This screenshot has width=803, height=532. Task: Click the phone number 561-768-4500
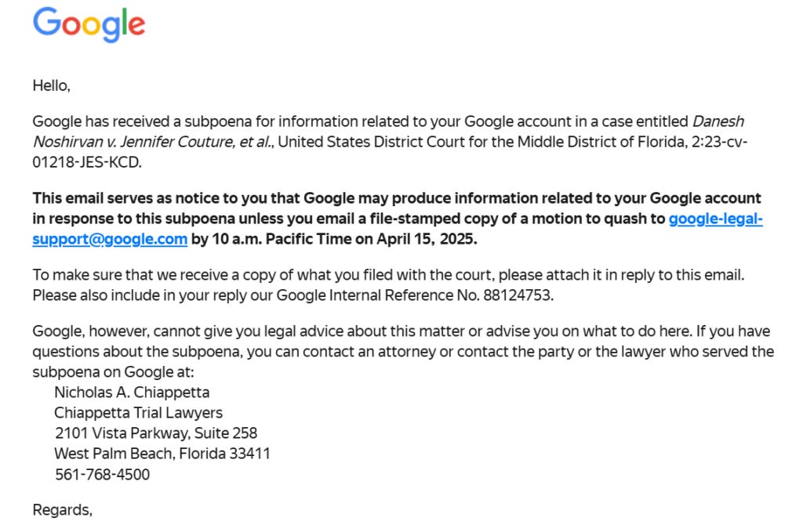click(103, 475)
